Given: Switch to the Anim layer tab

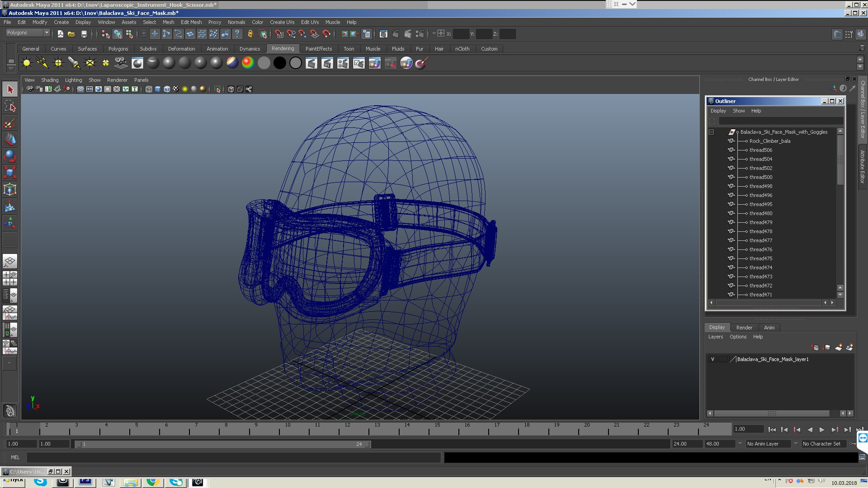Looking at the screenshot, I should (x=769, y=328).
